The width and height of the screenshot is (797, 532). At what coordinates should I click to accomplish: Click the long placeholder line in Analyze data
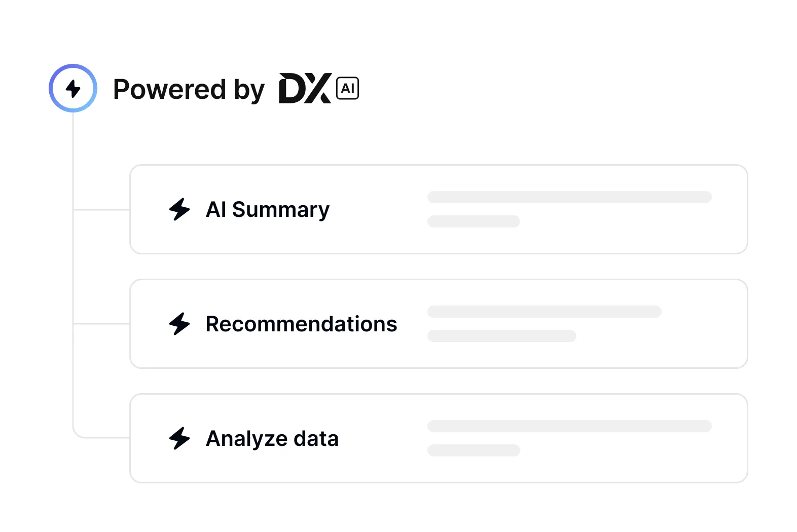click(569, 426)
